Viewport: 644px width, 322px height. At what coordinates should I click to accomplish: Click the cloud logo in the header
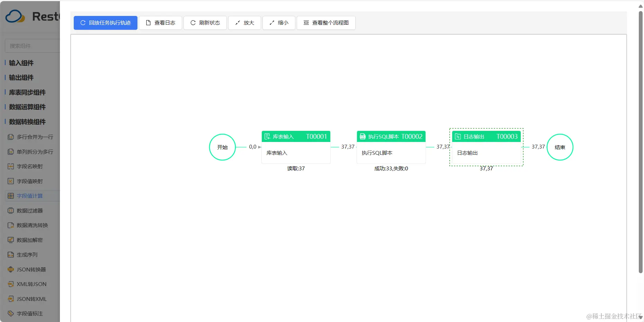pos(15,16)
